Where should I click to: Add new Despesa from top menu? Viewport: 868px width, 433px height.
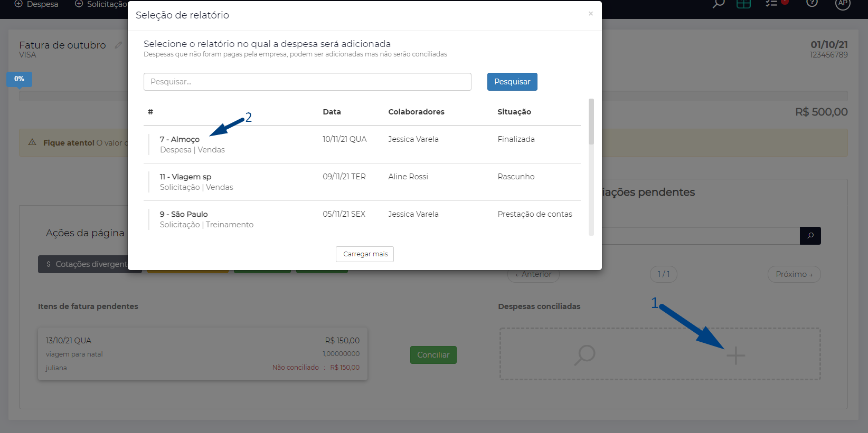[36, 4]
